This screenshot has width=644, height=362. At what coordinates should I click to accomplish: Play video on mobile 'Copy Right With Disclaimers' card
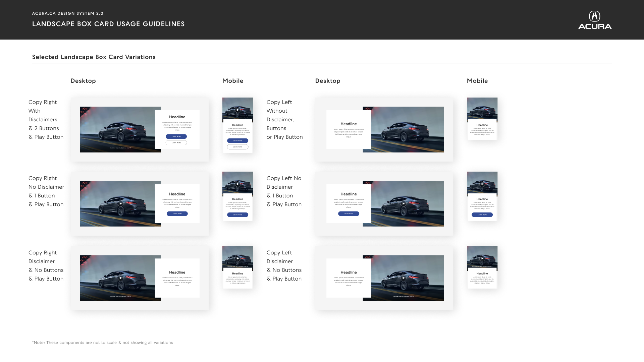(x=237, y=110)
